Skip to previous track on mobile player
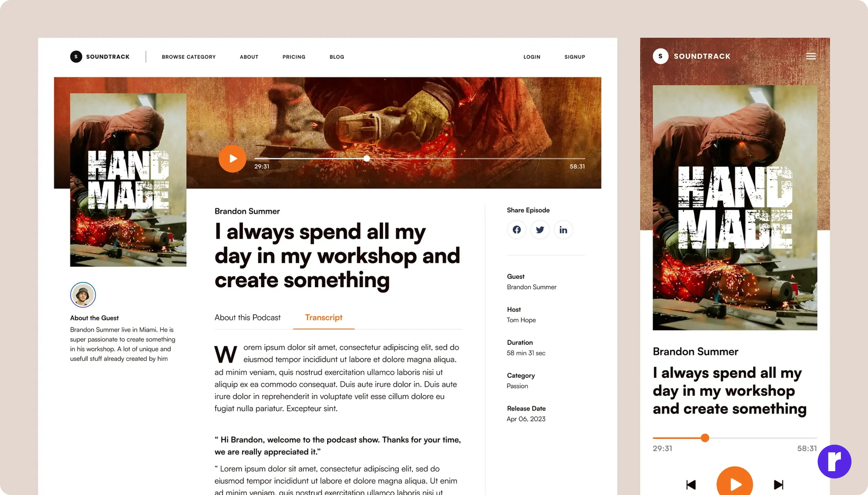This screenshot has width=868, height=495. click(x=691, y=484)
